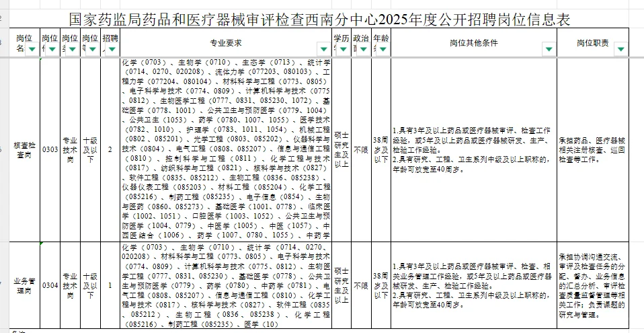Click recruitment count 2 for 核查检查岗

click(110, 150)
